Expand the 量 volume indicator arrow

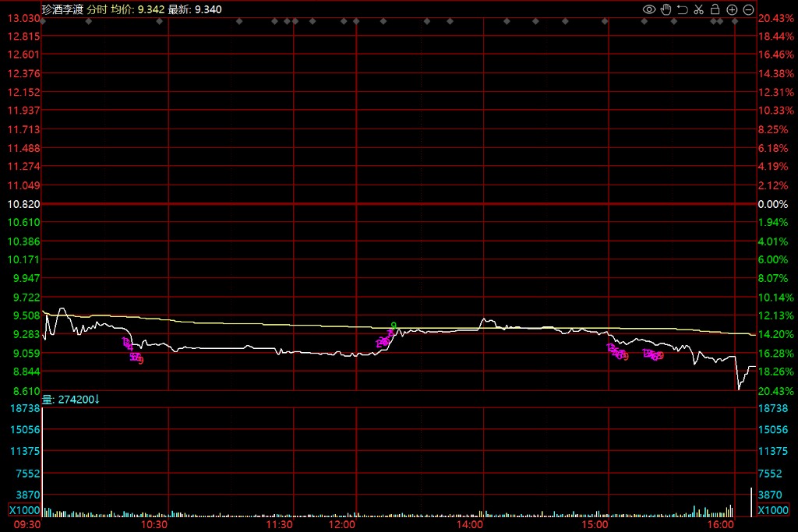97,400
